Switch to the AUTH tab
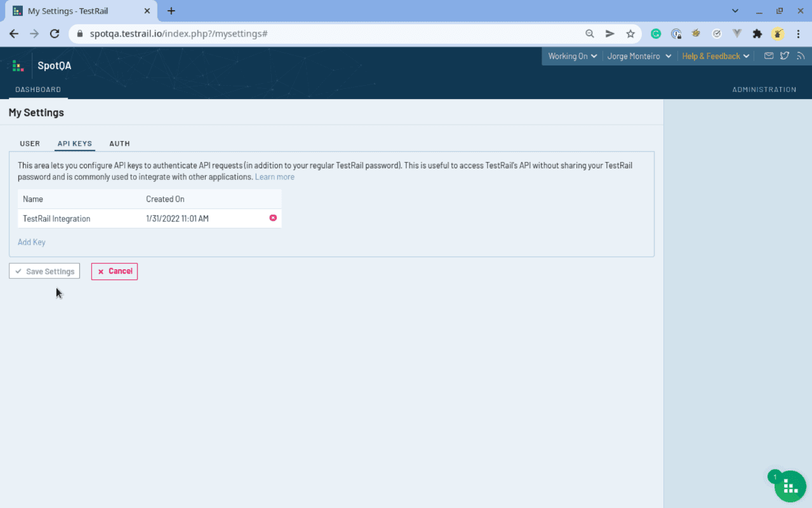The height and width of the screenshot is (508, 812). pos(119,144)
